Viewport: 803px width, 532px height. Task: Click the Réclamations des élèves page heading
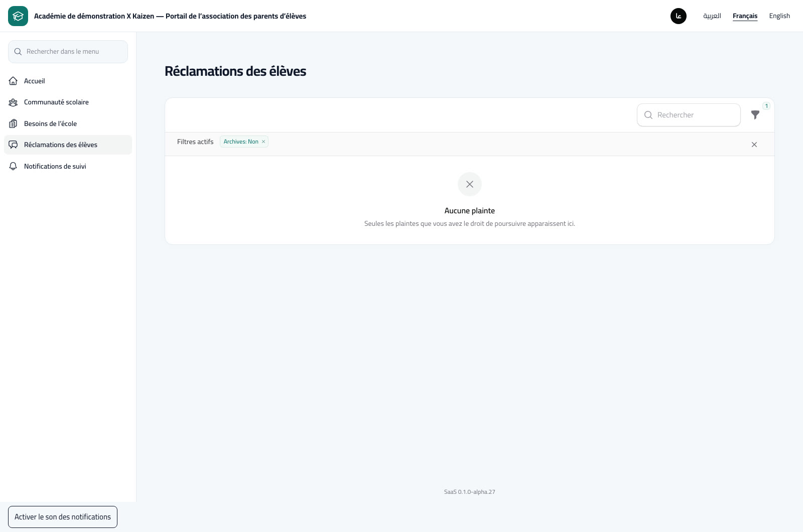click(x=235, y=71)
